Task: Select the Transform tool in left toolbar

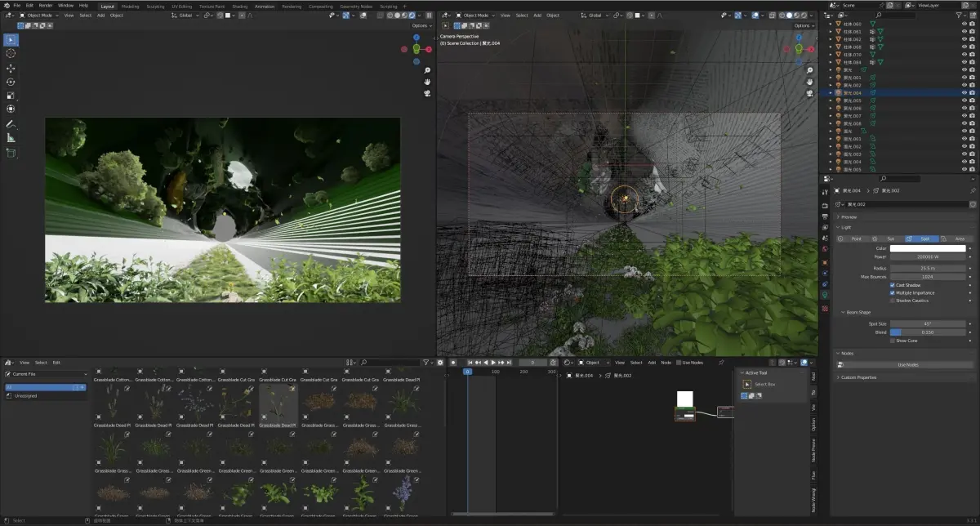Action: point(11,109)
